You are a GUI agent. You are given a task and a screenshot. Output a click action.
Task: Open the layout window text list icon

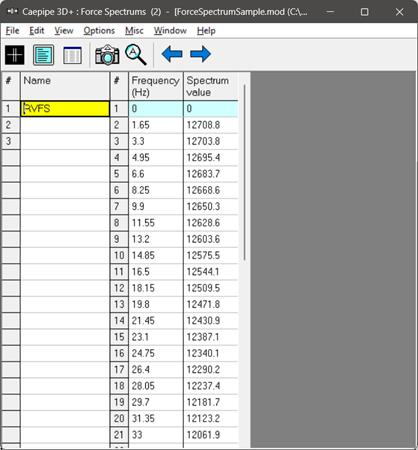44,55
